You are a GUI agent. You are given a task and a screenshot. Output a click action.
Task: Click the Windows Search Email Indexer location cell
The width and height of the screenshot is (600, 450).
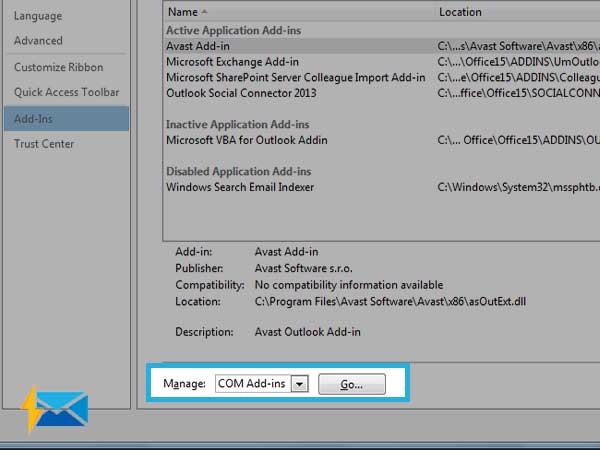[x=518, y=188]
